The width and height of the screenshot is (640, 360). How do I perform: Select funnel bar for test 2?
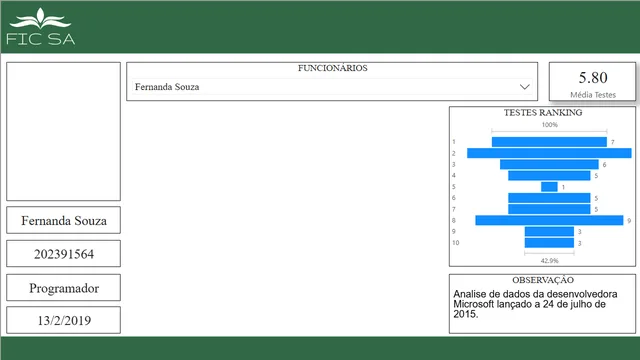click(549, 153)
